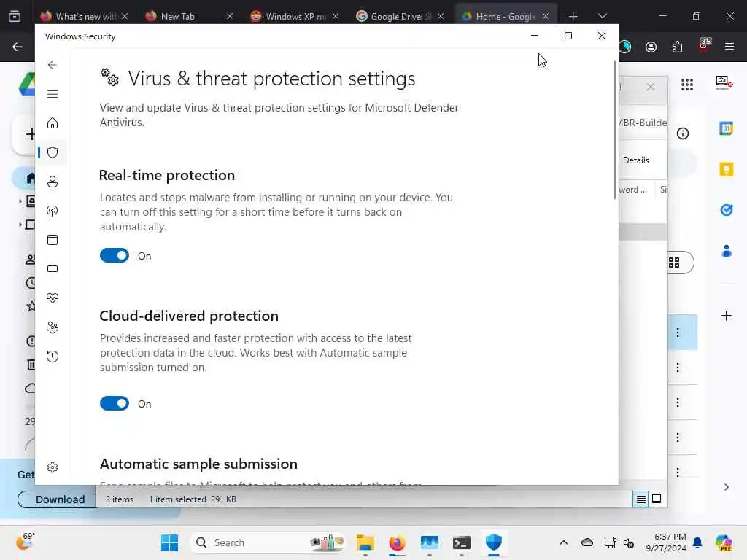Open clock showing 6:37 PM

(x=665, y=542)
